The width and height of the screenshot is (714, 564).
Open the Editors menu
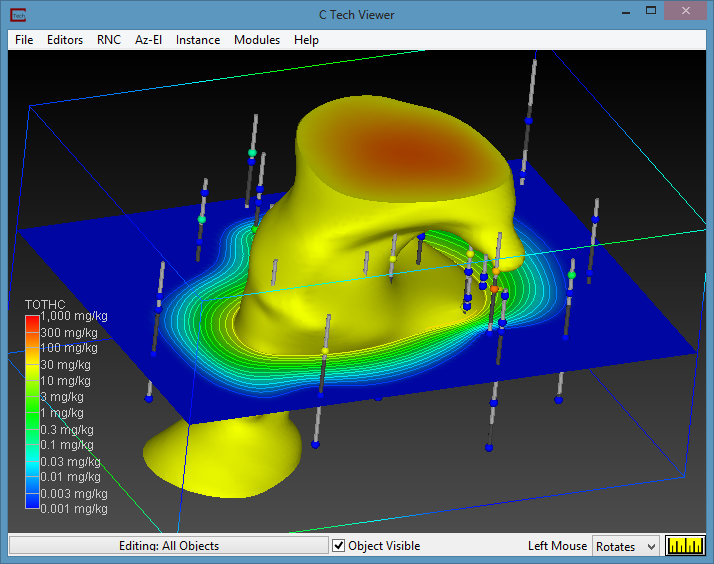[65, 40]
